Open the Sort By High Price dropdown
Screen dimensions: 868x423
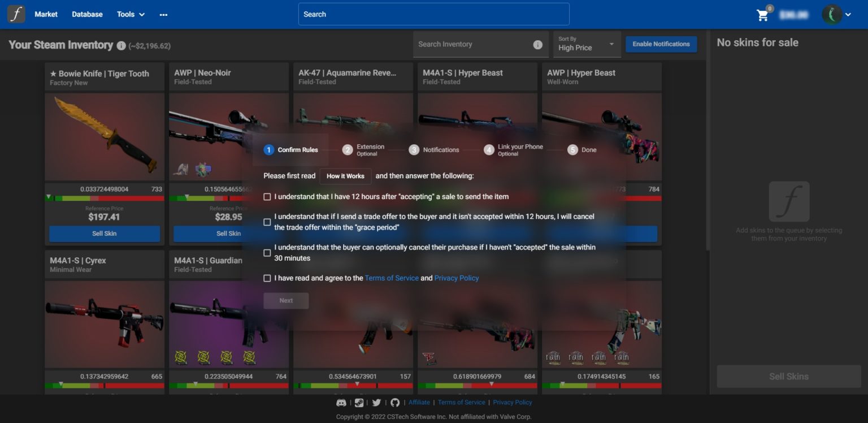587,44
